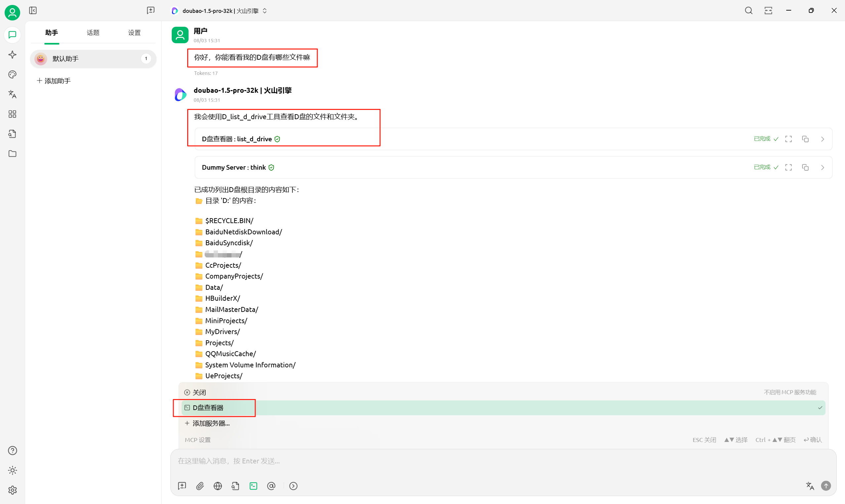
Task: Click the $RECYCLE.BIN/ folder entry
Action: [x=229, y=221]
